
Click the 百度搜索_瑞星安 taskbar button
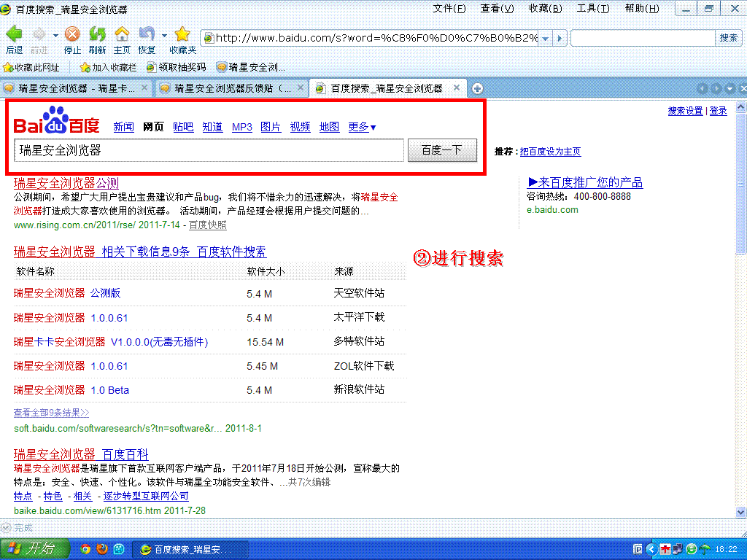point(190,550)
